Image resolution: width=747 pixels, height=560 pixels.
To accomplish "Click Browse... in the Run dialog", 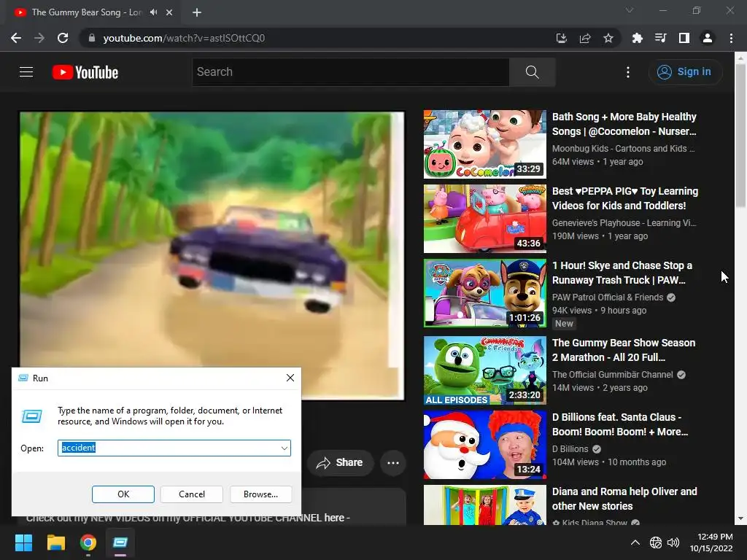I will [260, 494].
